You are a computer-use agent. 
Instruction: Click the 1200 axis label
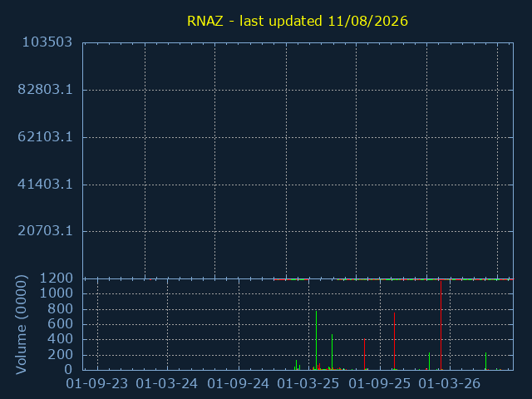pos(57,278)
